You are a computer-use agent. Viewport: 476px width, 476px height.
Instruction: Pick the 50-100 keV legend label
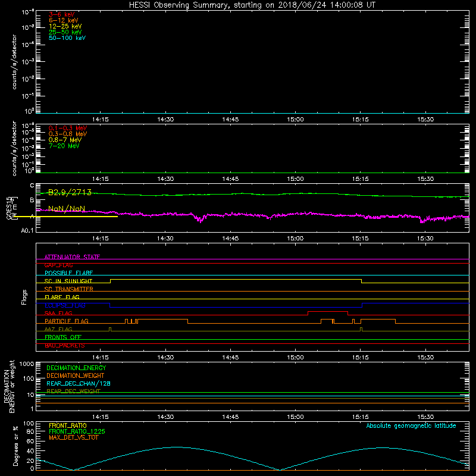click(67, 38)
